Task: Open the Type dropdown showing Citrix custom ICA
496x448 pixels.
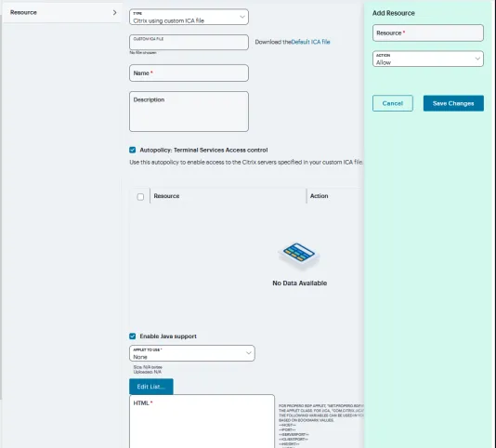Action: click(189, 17)
